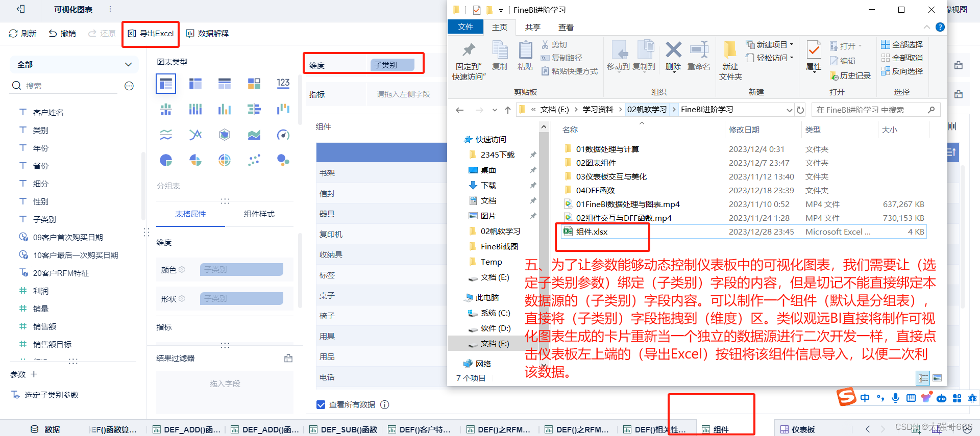Select the 选定子类别参数 parameter

pyautogui.click(x=51, y=395)
